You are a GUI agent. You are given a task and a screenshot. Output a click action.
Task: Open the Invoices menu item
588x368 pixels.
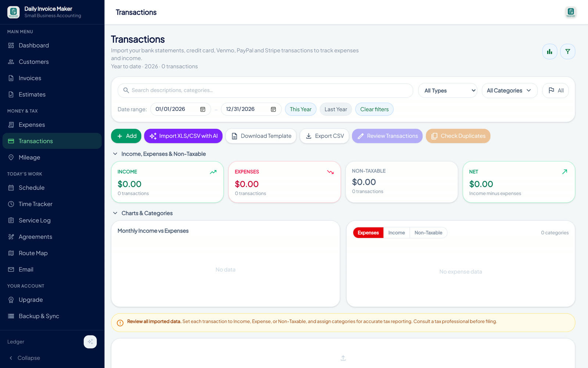point(52,78)
